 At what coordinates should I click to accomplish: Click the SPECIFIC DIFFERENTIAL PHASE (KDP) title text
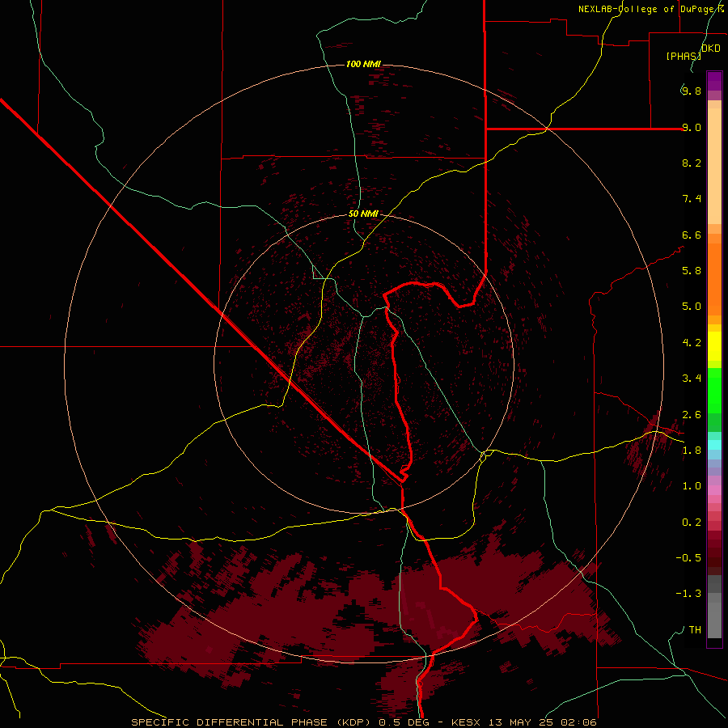click(x=251, y=722)
